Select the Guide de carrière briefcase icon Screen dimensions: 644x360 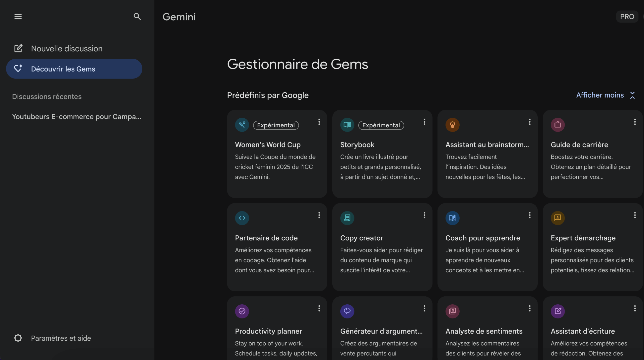[557, 125]
